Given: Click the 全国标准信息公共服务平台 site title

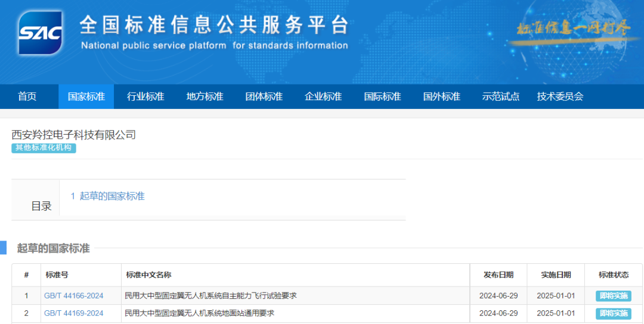Looking at the screenshot, I should pyautogui.click(x=214, y=24).
